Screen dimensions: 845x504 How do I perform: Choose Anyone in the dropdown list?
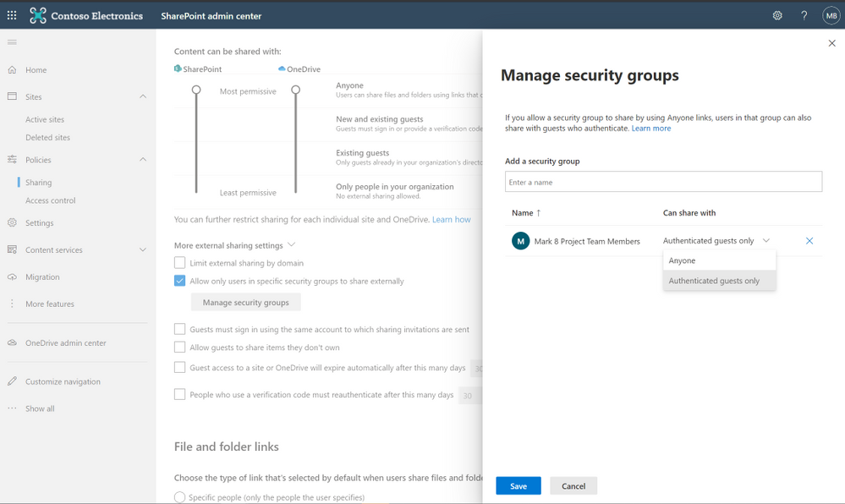(720, 260)
